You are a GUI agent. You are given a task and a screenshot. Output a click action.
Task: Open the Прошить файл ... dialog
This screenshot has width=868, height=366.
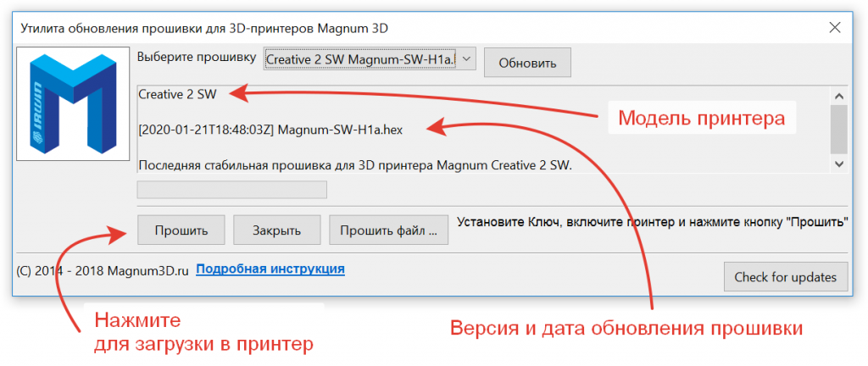click(x=388, y=230)
